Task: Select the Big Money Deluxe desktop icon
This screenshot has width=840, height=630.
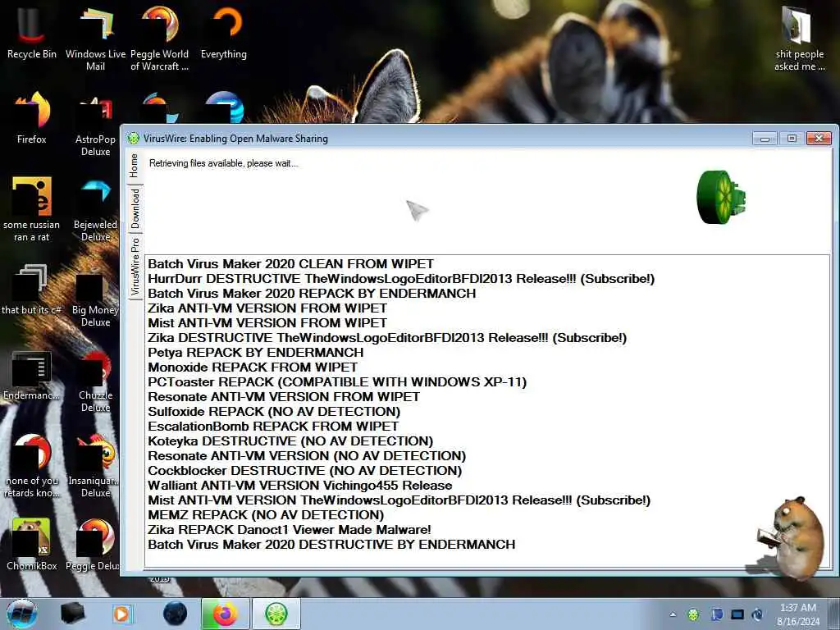Action: 95,295
